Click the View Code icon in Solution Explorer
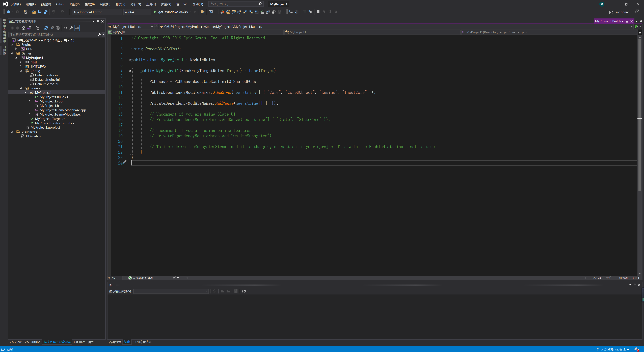The width and height of the screenshot is (644, 352). (x=66, y=28)
